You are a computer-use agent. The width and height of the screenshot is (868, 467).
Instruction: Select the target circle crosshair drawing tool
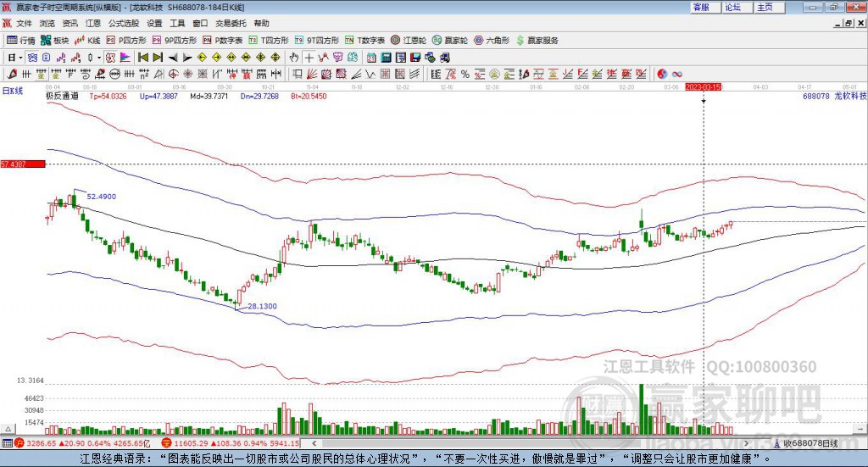[173, 74]
